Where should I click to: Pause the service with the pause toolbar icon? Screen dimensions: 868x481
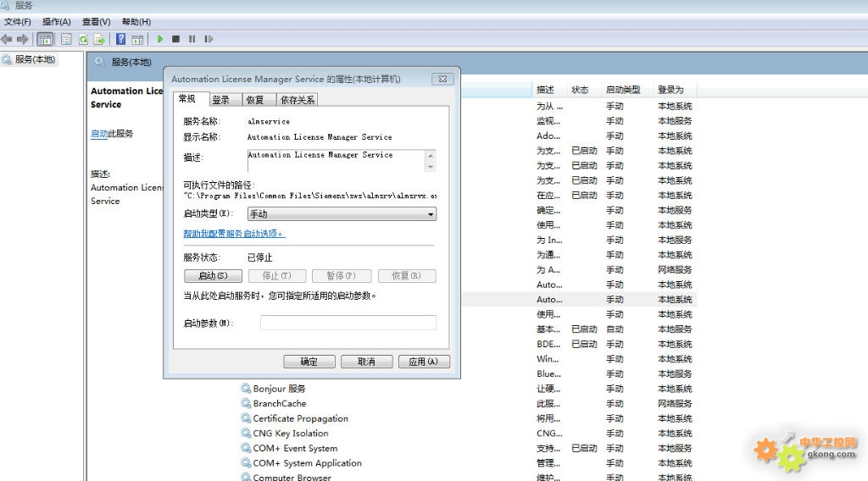click(x=192, y=39)
